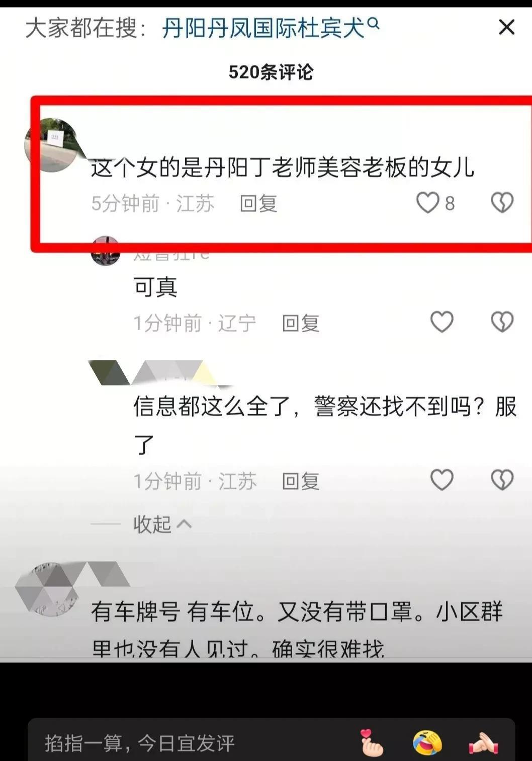Screen dimensions: 532x761
Task: Reply to the 警察还找不到吗 comment
Action: pyautogui.click(x=301, y=481)
